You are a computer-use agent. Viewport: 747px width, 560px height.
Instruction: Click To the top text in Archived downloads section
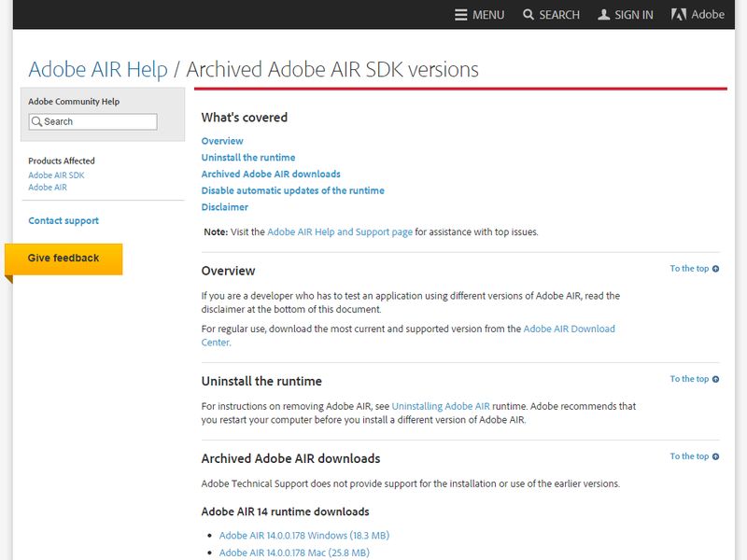(x=689, y=456)
